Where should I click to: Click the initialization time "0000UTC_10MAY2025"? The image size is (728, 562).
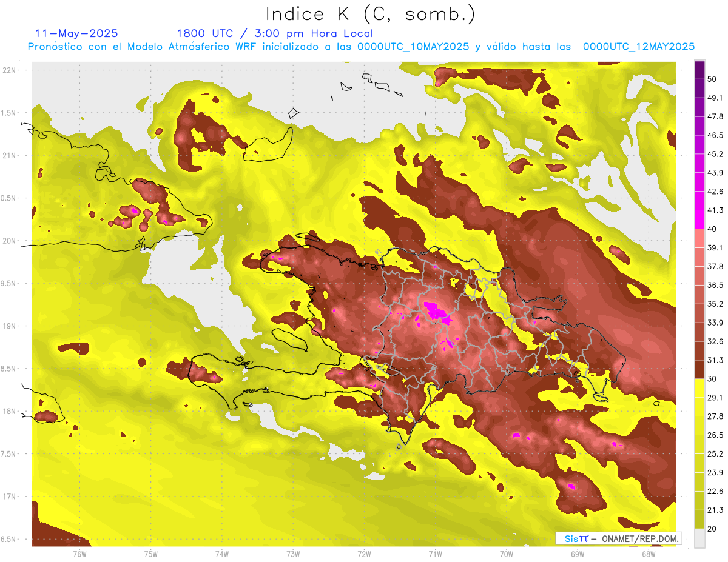[413, 47]
